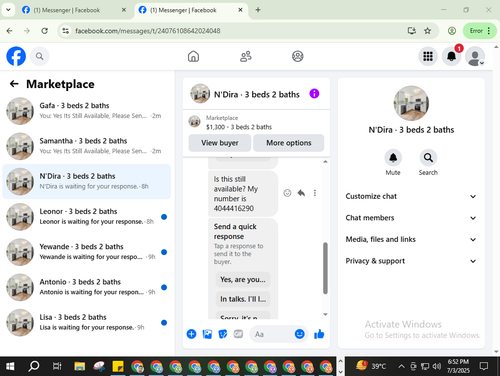Reply to the 'Is this still available' message

(x=301, y=193)
